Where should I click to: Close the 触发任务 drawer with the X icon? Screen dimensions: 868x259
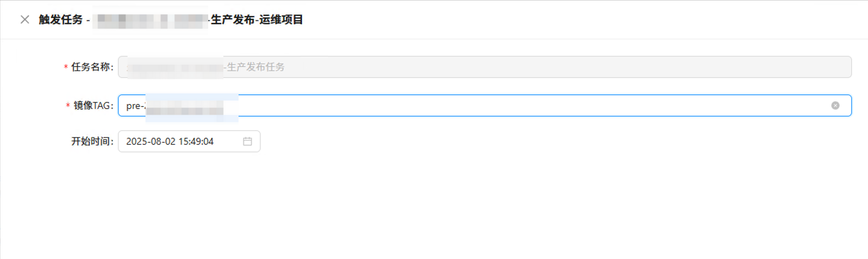tap(25, 20)
